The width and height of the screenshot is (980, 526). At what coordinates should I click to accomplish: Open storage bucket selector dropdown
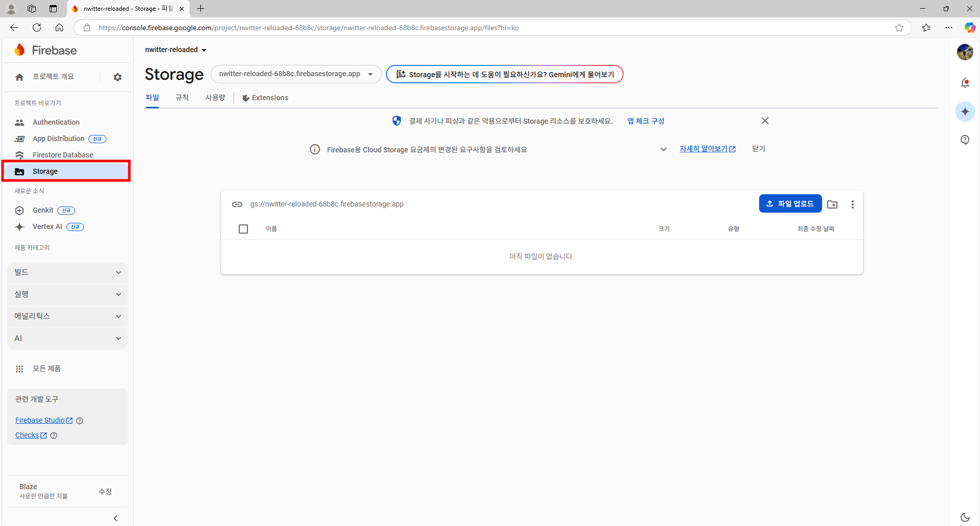pyautogui.click(x=296, y=74)
